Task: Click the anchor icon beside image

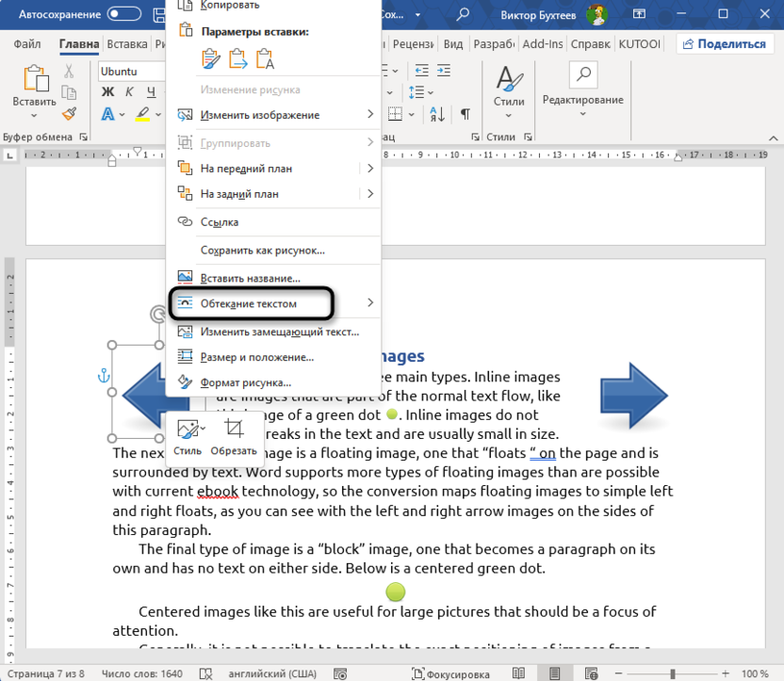Action: coord(104,376)
